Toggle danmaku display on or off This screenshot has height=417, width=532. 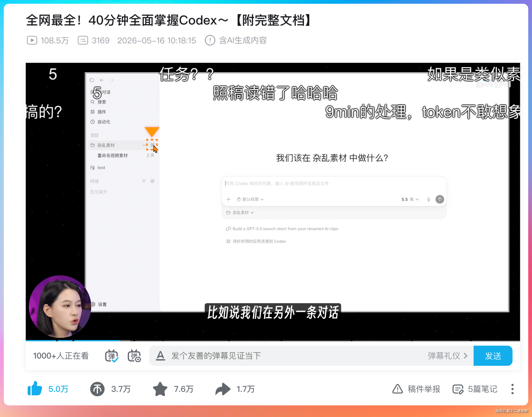(x=111, y=356)
